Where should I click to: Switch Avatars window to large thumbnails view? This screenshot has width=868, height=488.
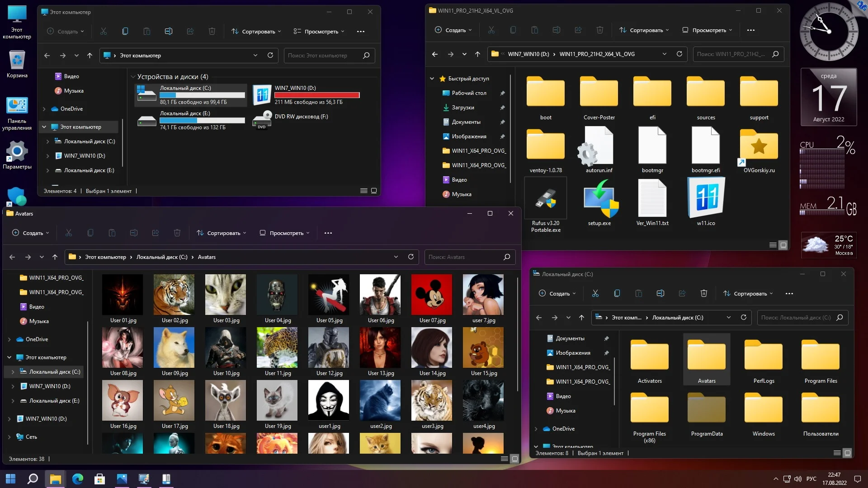click(x=514, y=459)
